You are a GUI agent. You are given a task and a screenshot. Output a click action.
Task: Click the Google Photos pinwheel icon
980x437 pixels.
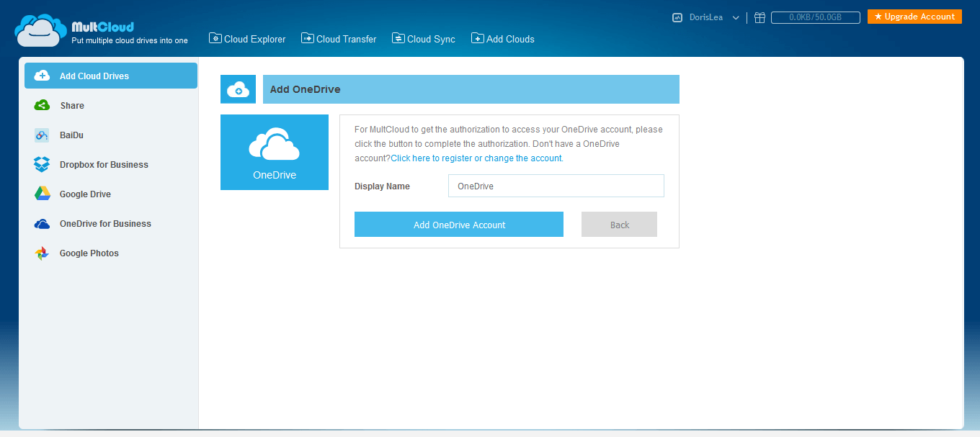click(42, 253)
